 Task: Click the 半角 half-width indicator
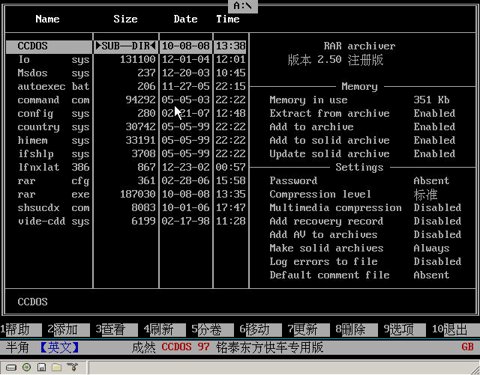[x=17, y=347]
